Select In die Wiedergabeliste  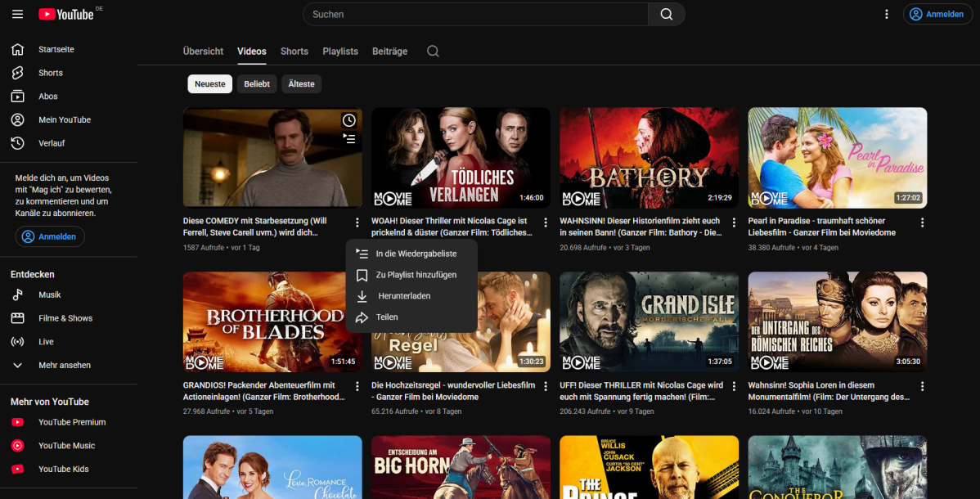tap(411, 254)
